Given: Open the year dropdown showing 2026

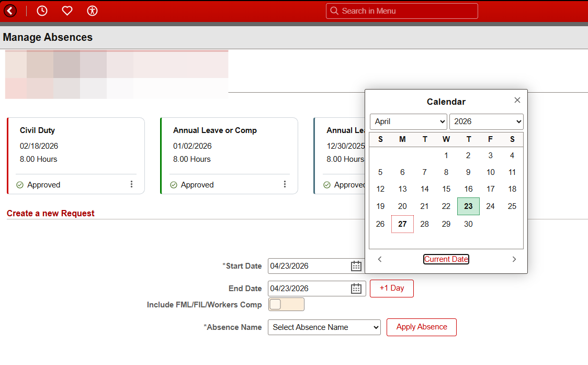Looking at the screenshot, I should click(487, 121).
